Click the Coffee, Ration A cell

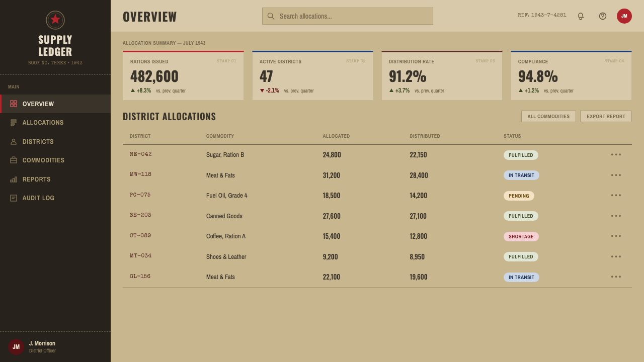(226, 236)
